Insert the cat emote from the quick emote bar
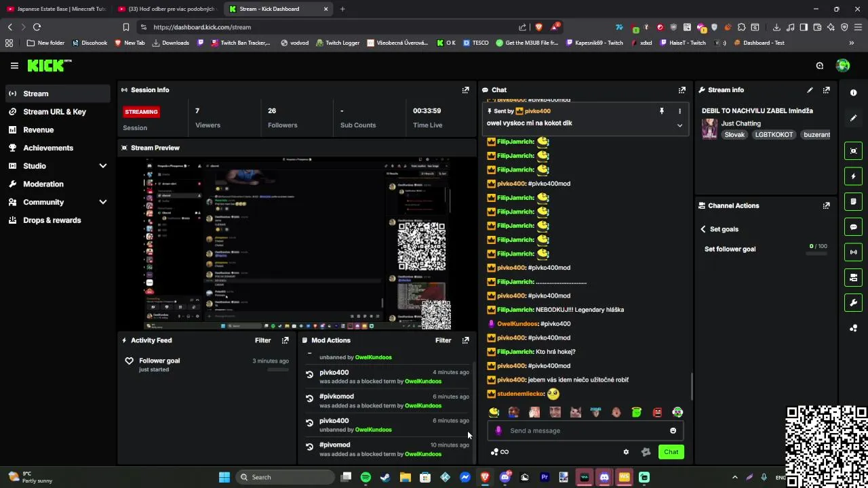868x488 pixels. point(576,412)
